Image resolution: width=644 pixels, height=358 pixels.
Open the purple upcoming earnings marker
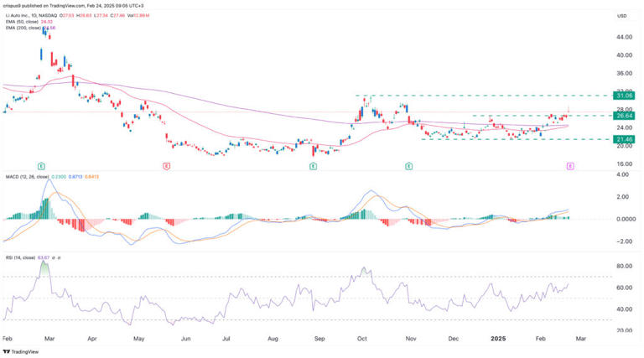pos(570,167)
